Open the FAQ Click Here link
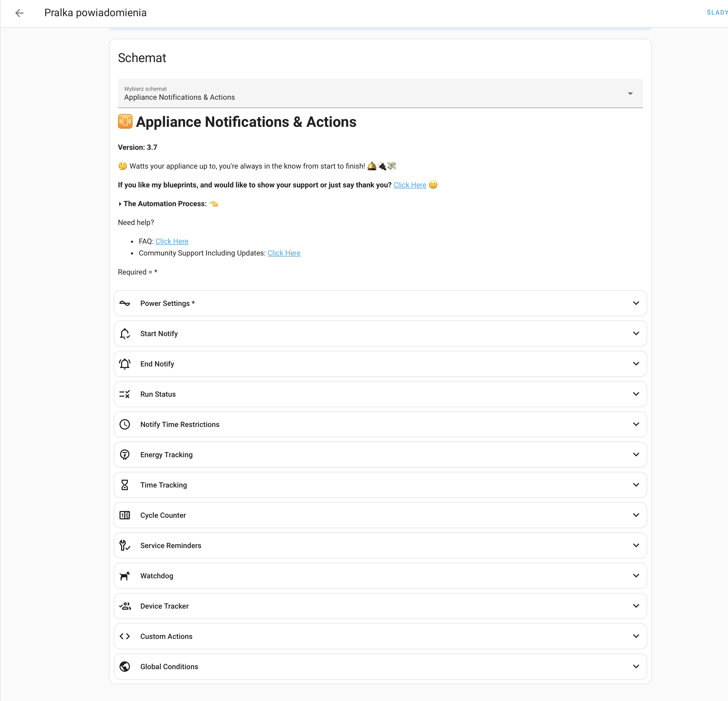Screen dimensions: 728x701 point(172,241)
